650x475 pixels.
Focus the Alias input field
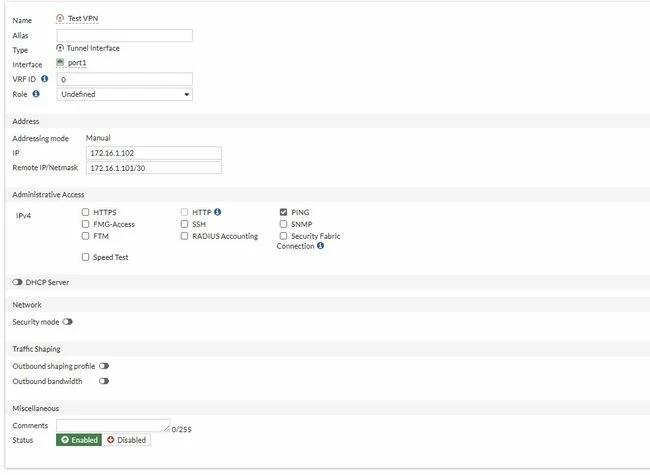pyautogui.click(x=124, y=36)
